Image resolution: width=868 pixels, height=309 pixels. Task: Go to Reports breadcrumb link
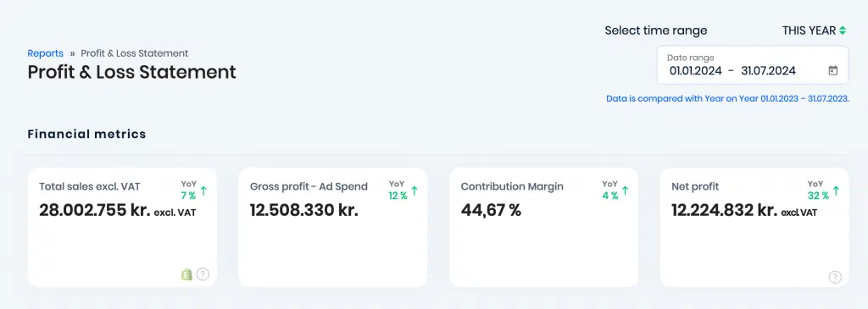46,53
